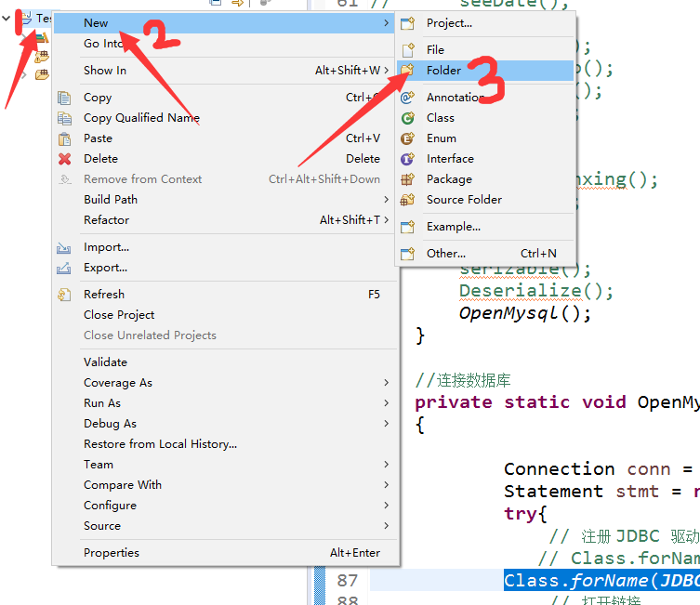Viewport: 700px width, 605px height.
Task: Click the Copy pages icon
Action: coord(64,98)
